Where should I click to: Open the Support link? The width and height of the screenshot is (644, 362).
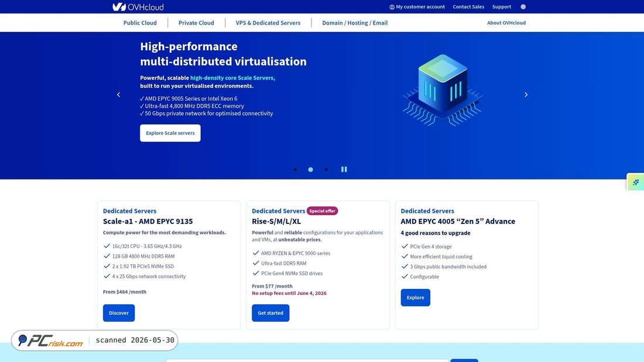click(x=502, y=7)
